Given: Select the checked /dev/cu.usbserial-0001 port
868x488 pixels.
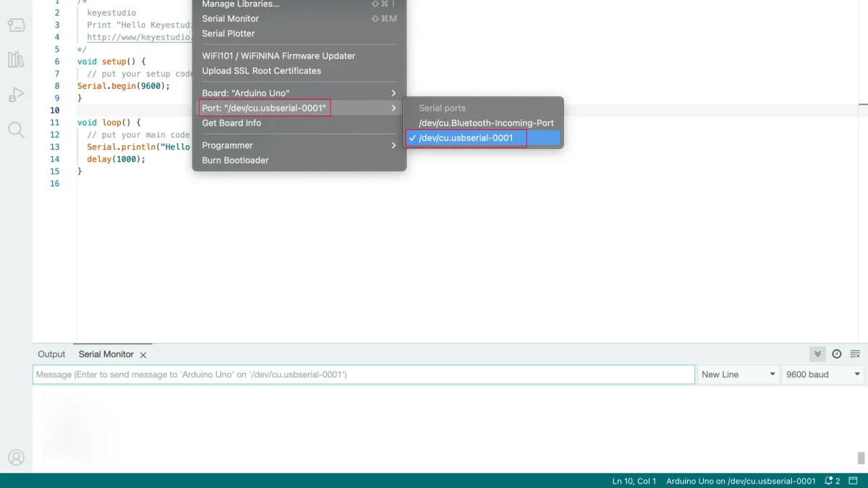Looking at the screenshot, I should 482,138.
